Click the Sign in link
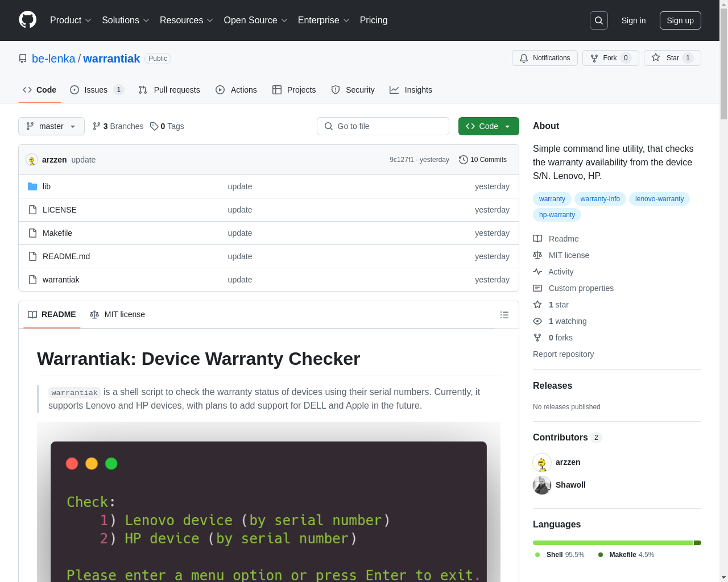Screen dimensions: 728x582 (x=634, y=20)
